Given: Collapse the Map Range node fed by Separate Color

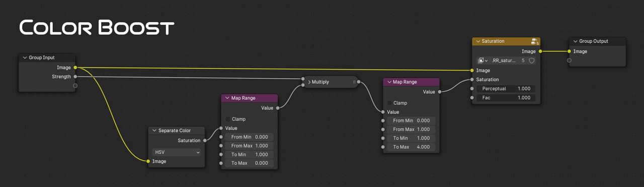Looking at the screenshot, I should [227, 98].
